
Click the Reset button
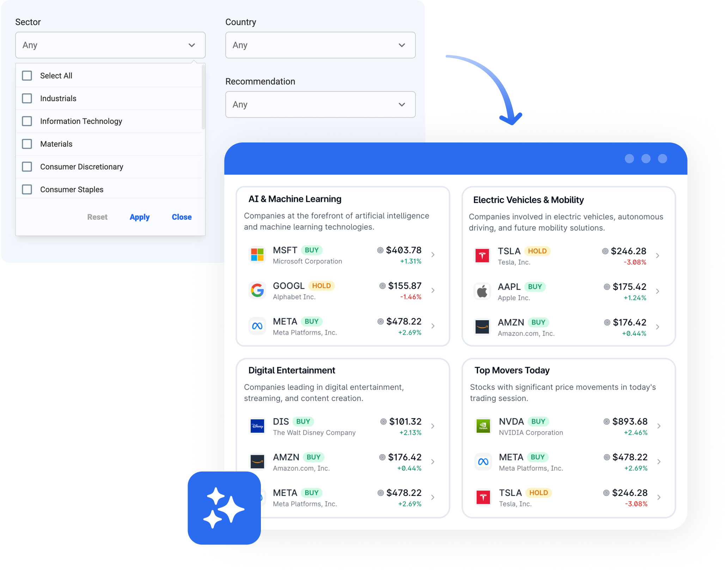97,217
